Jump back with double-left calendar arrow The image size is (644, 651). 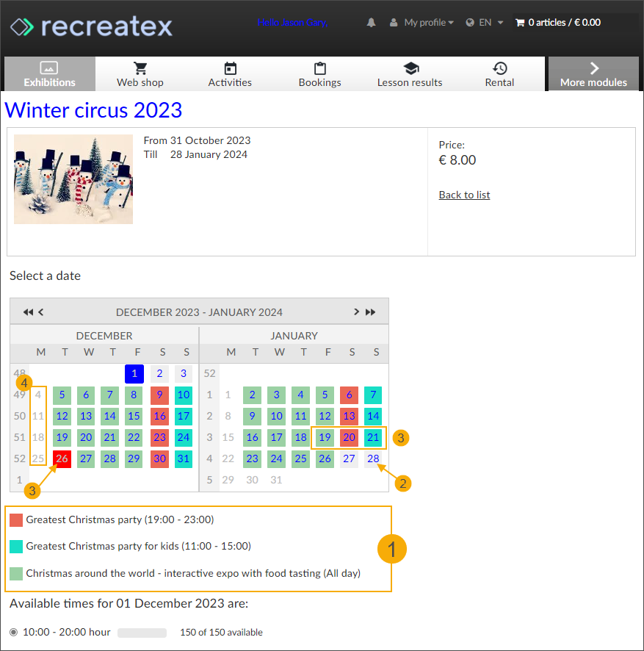(x=28, y=312)
